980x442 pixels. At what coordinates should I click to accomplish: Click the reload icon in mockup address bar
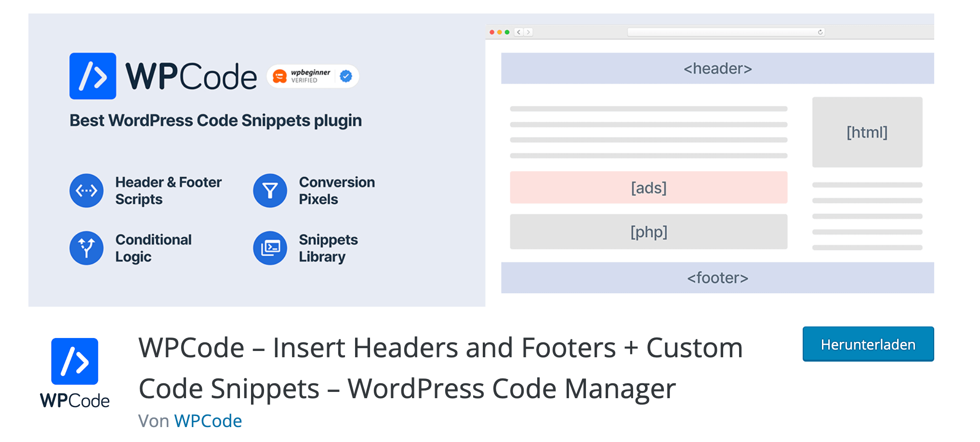pyautogui.click(x=820, y=32)
